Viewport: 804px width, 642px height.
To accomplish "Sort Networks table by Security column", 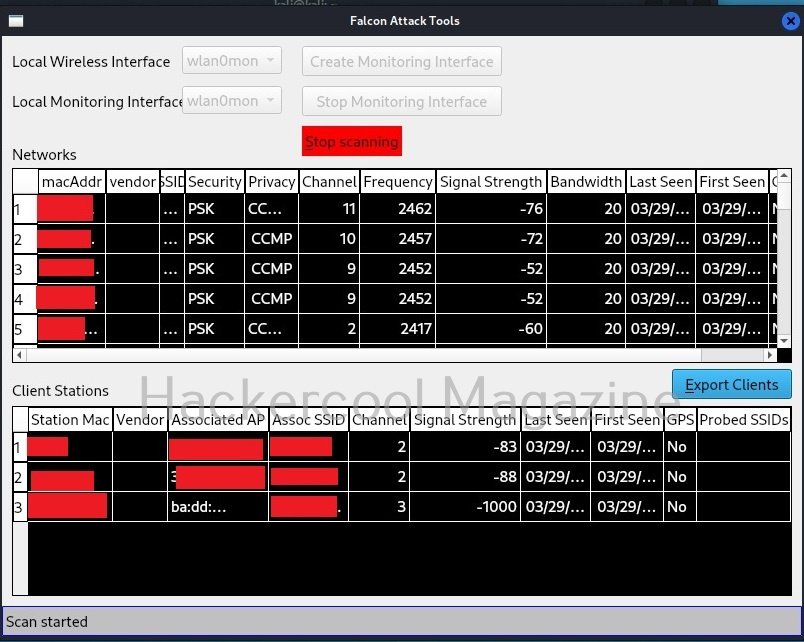I will (x=215, y=182).
